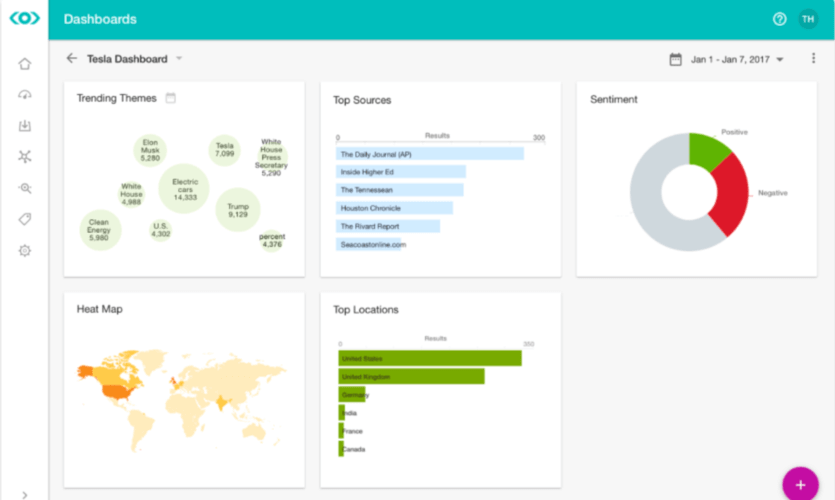Click the India location bar

tap(342, 413)
